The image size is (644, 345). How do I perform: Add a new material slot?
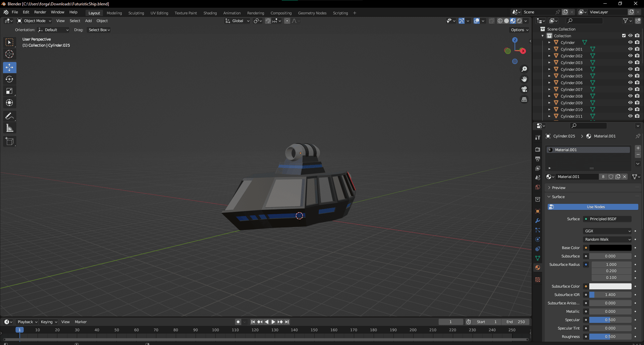(x=638, y=148)
